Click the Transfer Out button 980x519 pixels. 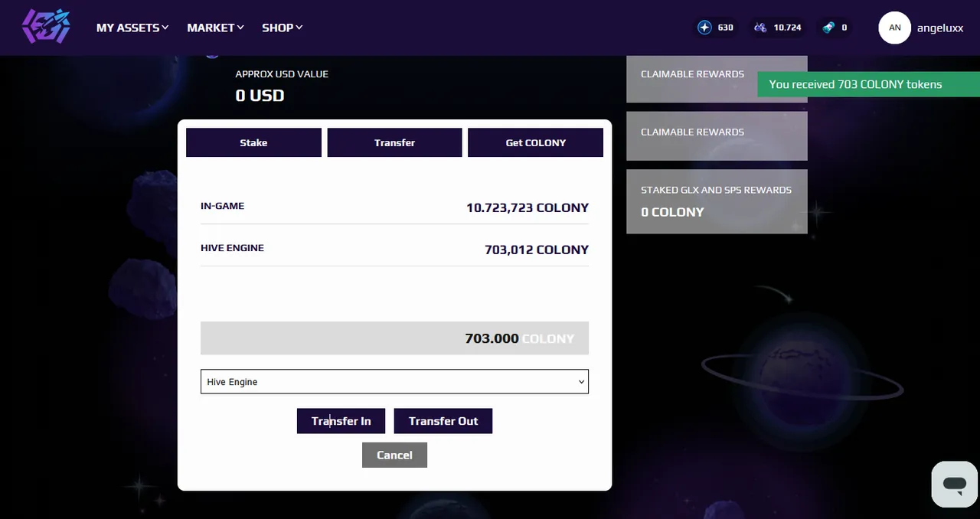click(x=443, y=421)
